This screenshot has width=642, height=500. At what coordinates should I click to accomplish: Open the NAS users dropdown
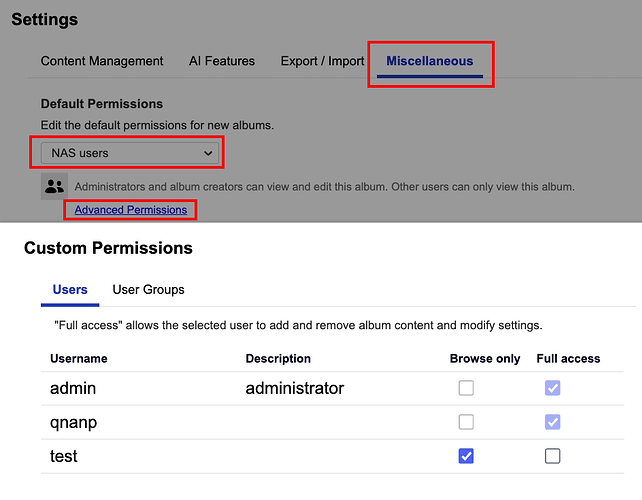pos(126,153)
